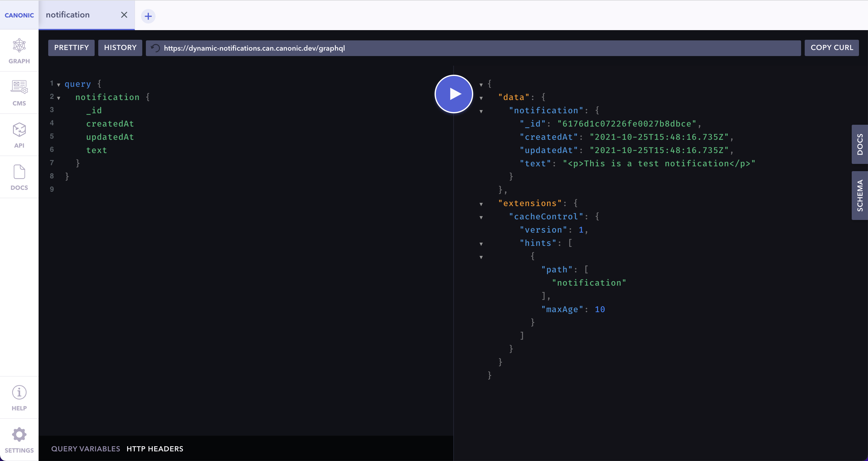Image resolution: width=868 pixels, height=461 pixels.
Task: Open Settings gear icon
Action: click(x=19, y=435)
